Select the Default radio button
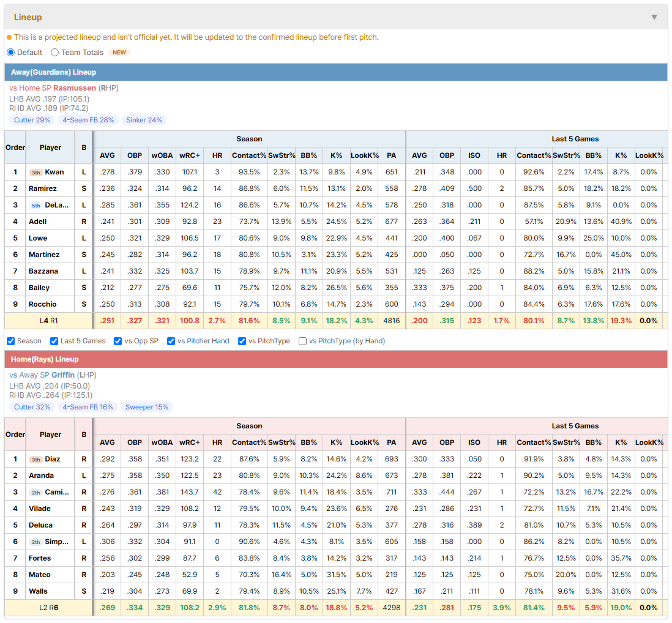Image resolution: width=672 pixels, height=623 pixels. click(11, 52)
